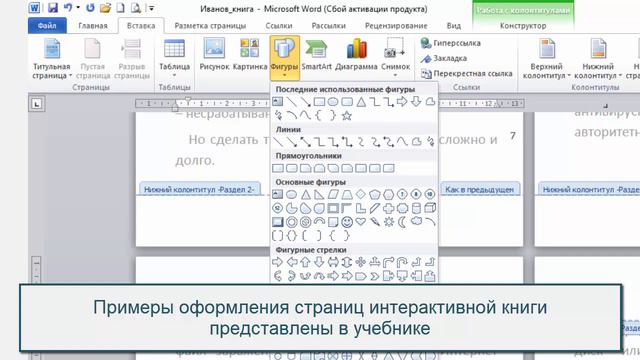Select the cloud shape in Основные фигуры
This screenshot has width=640, height=360.
[x=416, y=222]
